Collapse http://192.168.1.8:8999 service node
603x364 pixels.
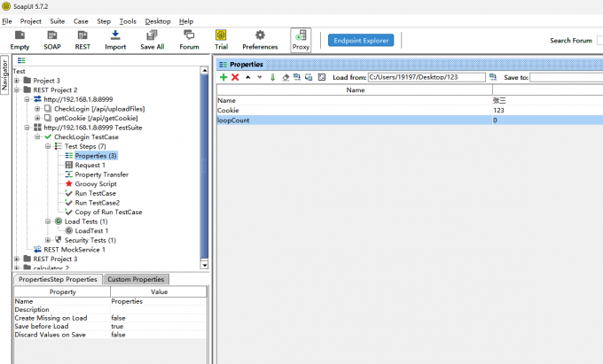(x=27, y=99)
